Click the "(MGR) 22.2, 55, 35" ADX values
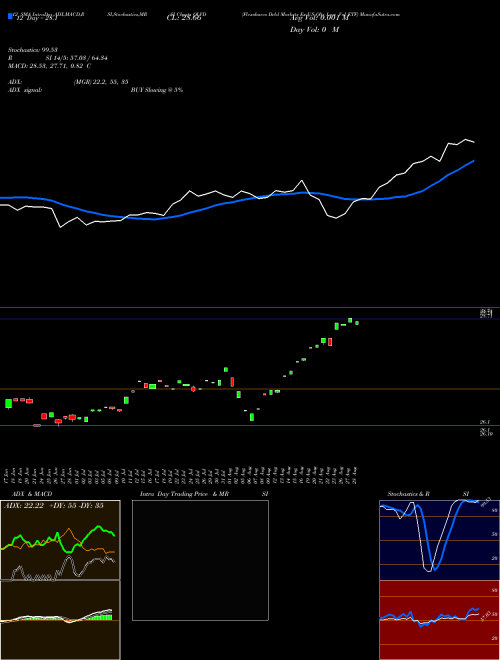This screenshot has height=660, width=500. [101, 82]
